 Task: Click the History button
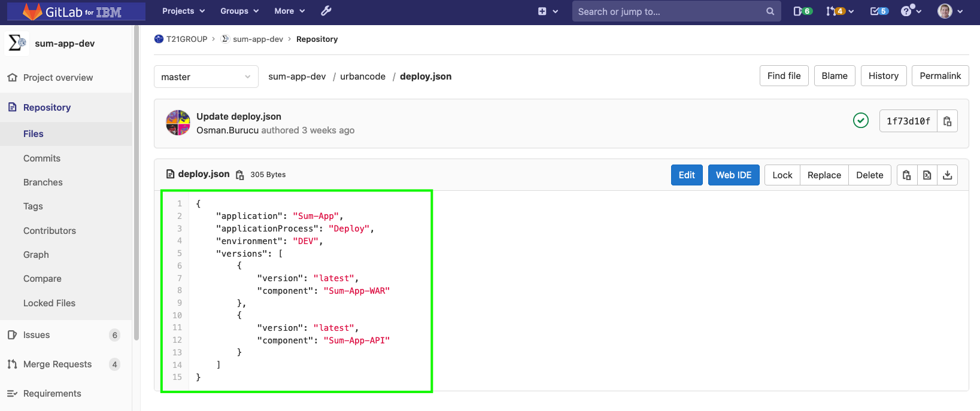(884, 76)
